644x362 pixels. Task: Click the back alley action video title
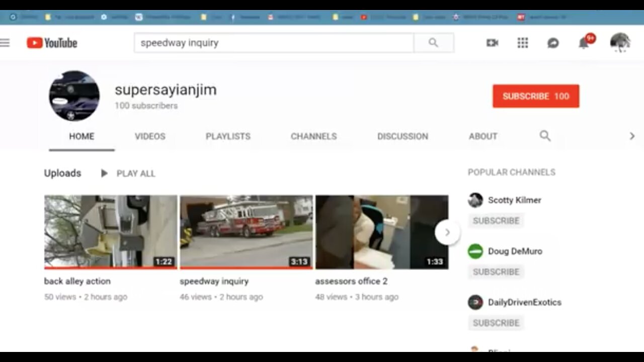coord(77,282)
